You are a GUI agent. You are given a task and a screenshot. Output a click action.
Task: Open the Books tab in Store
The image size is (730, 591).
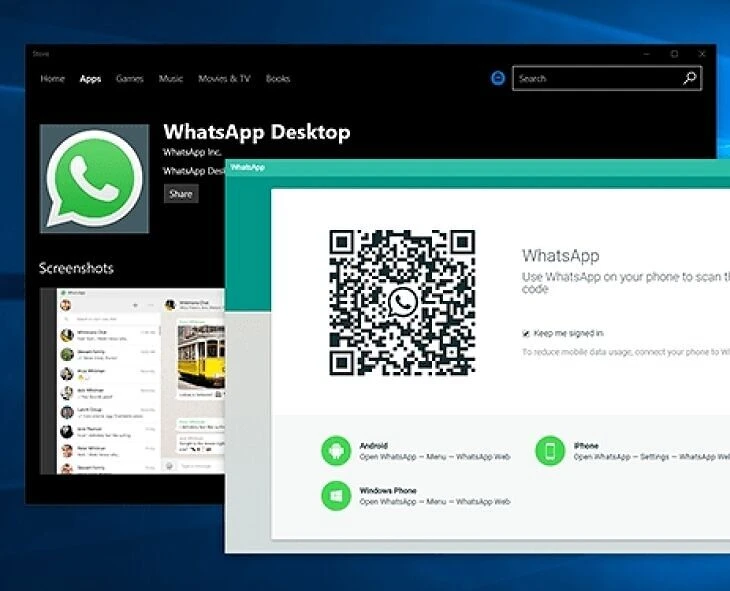point(278,79)
